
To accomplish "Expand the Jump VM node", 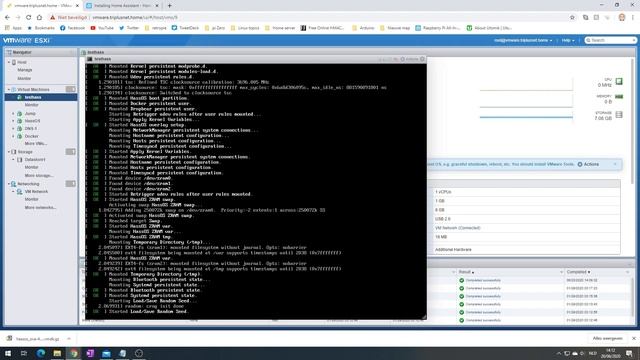I will [13, 113].
